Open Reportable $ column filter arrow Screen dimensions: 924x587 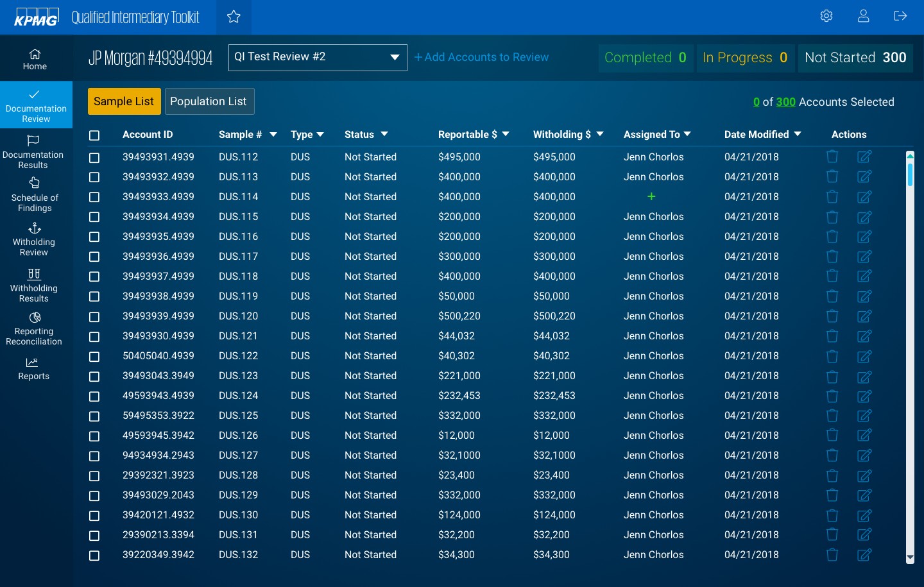coord(506,134)
